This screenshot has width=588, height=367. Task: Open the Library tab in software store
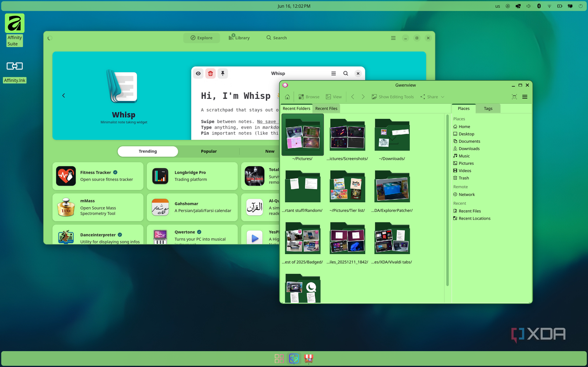(x=239, y=38)
